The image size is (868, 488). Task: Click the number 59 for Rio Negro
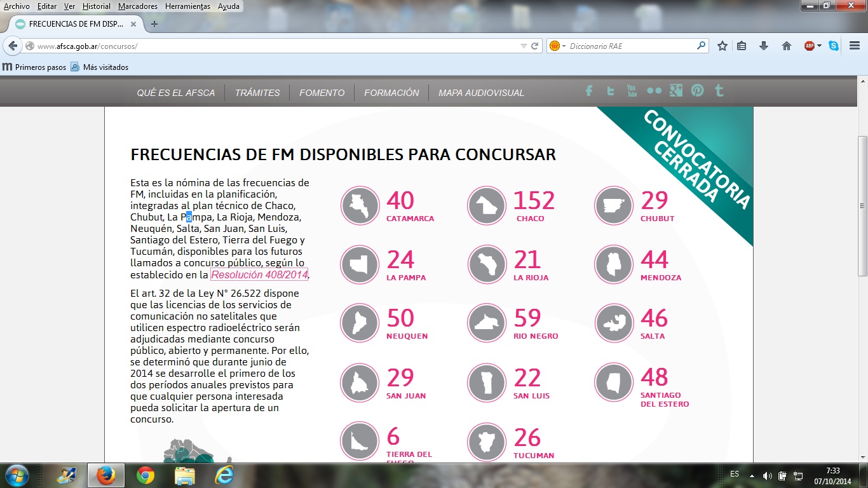(x=527, y=318)
